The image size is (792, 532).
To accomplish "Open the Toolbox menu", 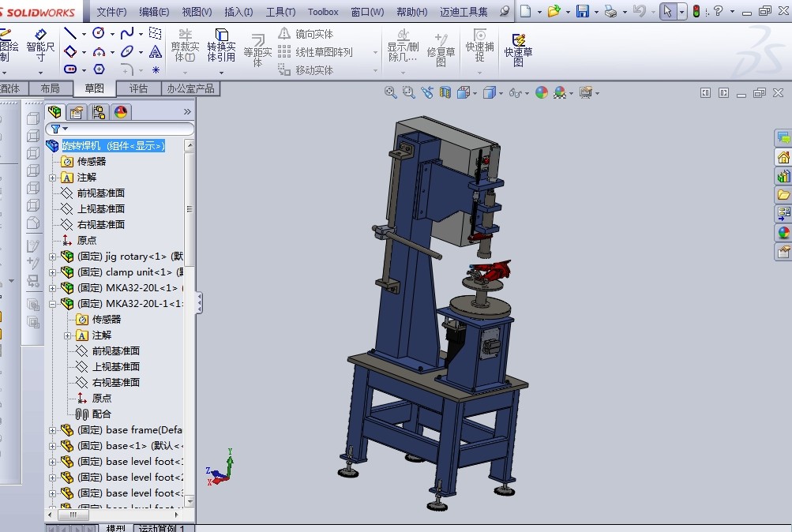I will [323, 11].
